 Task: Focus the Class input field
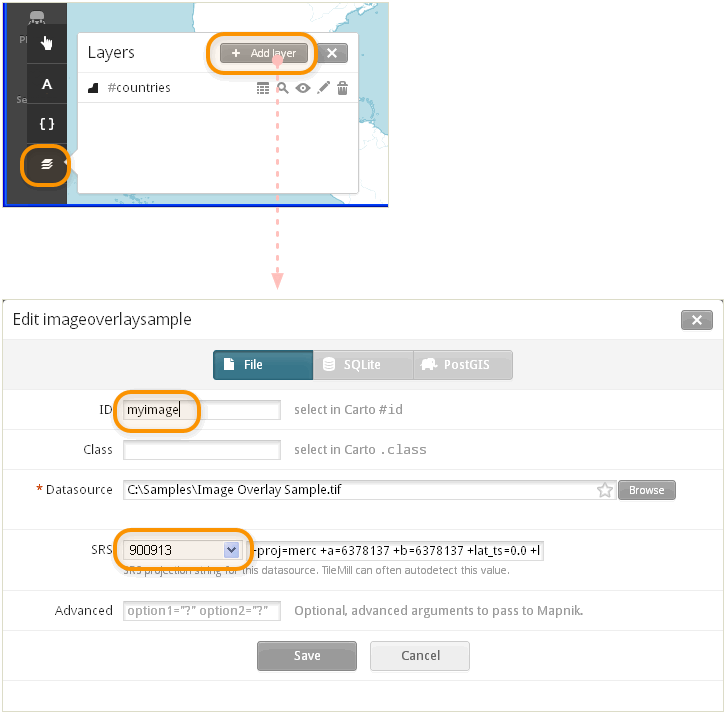click(202, 450)
